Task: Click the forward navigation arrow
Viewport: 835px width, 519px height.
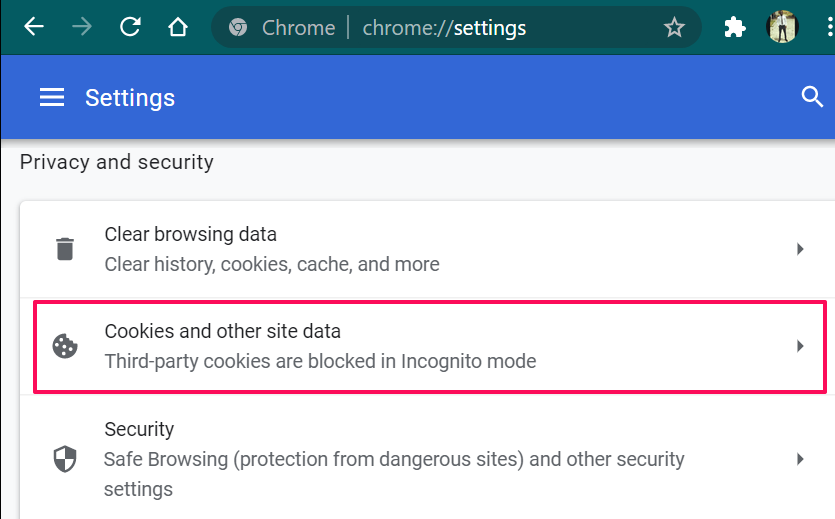Action: (x=82, y=27)
